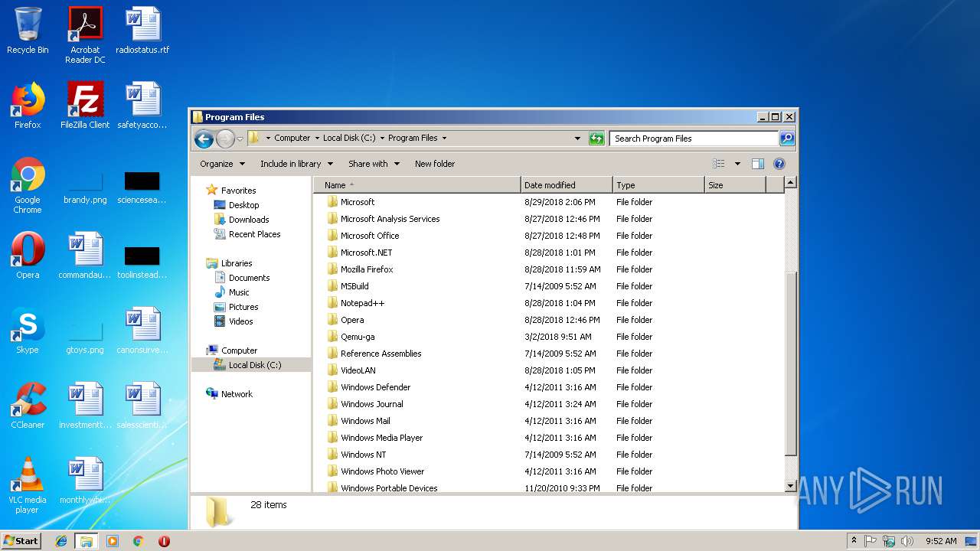This screenshot has height=551, width=980.
Task: Select Libraries in navigation pane
Action: (237, 263)
